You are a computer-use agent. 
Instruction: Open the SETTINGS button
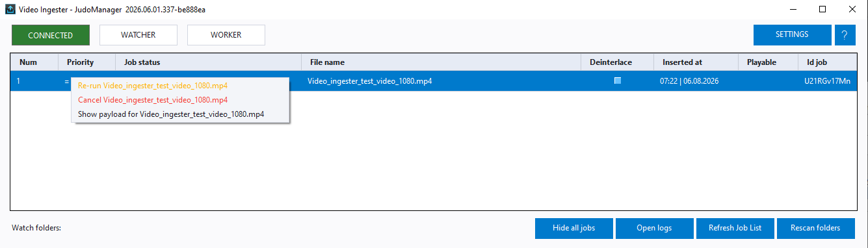tap(792, 35)
